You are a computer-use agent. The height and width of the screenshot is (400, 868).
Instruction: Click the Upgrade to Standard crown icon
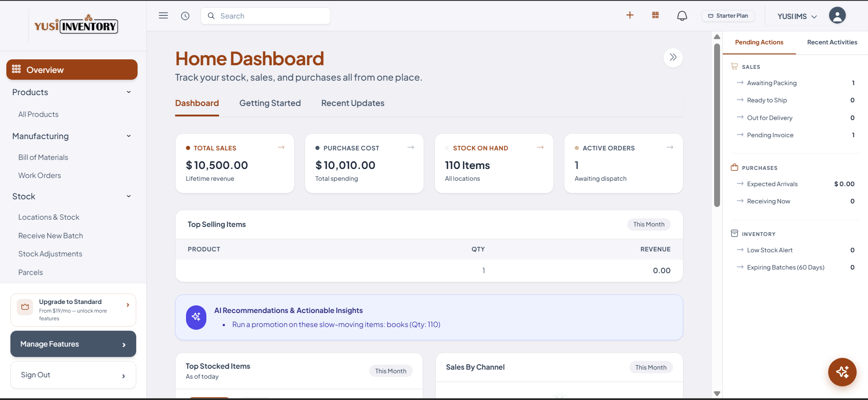pyautogui.click(x=25, y=307)
